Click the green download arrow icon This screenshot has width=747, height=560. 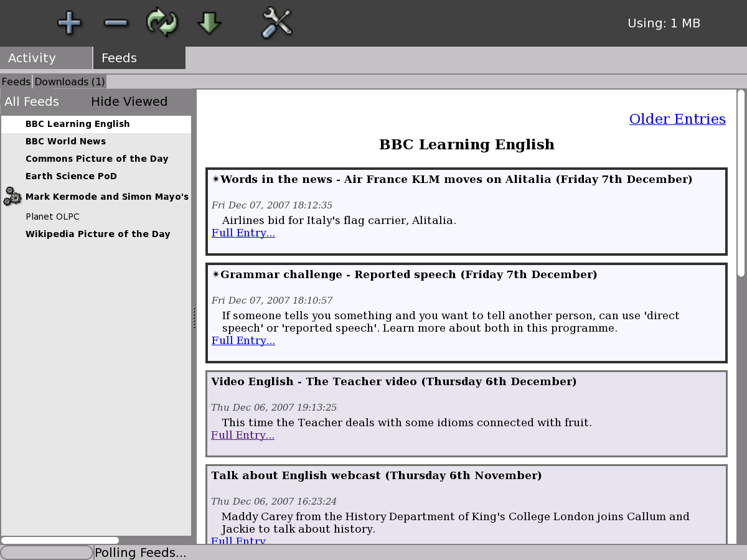(x=209, y=23)
